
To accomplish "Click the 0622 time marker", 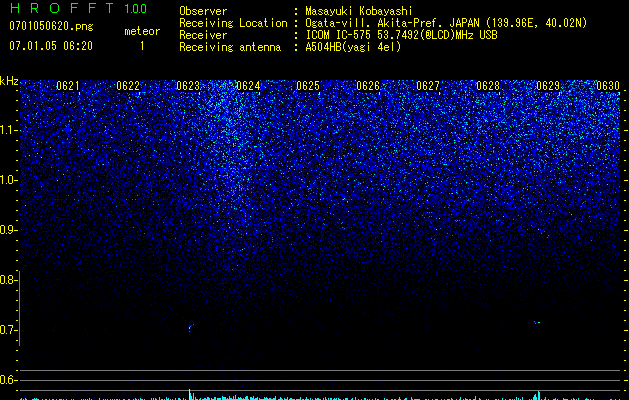I will (x=128, y=86).
